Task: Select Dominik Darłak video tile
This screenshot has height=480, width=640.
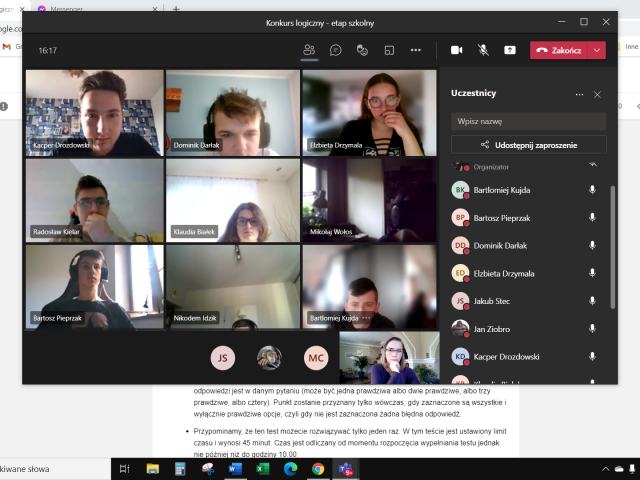Action: 233,113
